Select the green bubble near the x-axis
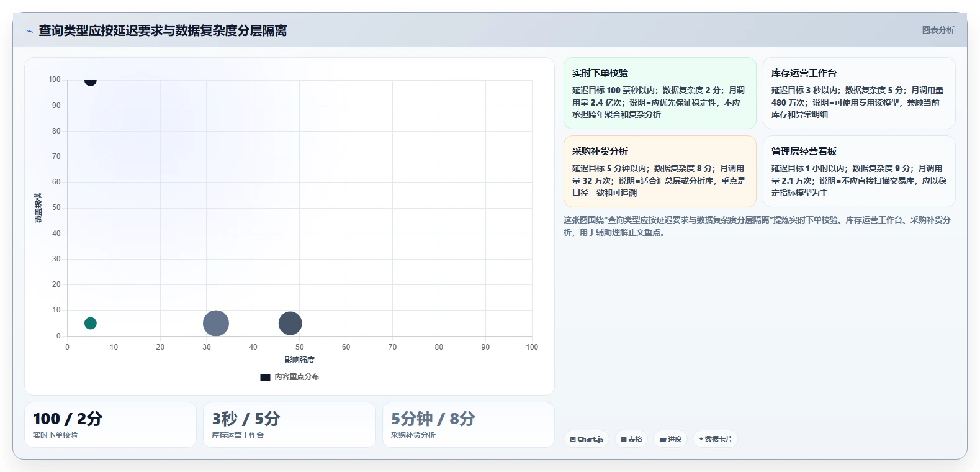Screen dimensions: 980x472 tap(91, 323)
